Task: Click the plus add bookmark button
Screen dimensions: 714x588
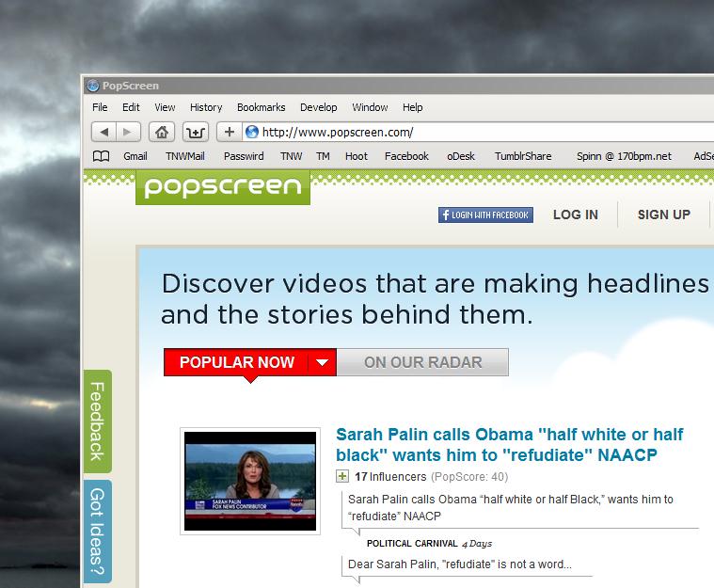Action: coord(229,132)
